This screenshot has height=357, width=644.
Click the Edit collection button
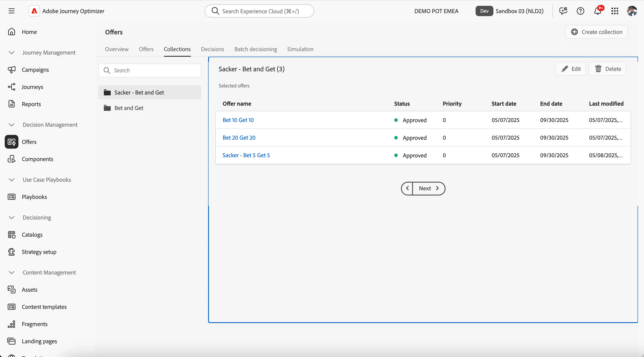(x=570, y=69)
